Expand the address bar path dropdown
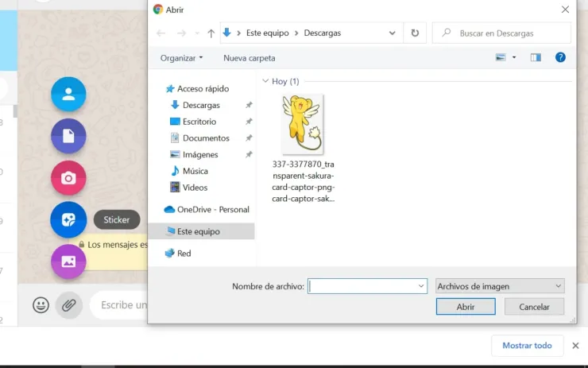Viewport: 588px width, 368px height. pos(393,33)
